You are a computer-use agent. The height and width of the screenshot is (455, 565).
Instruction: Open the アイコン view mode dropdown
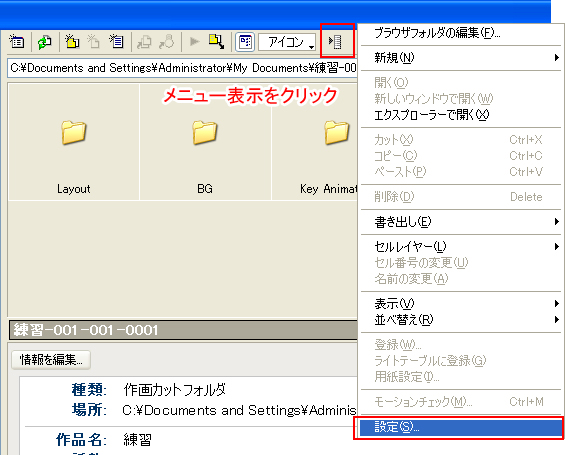287,42
